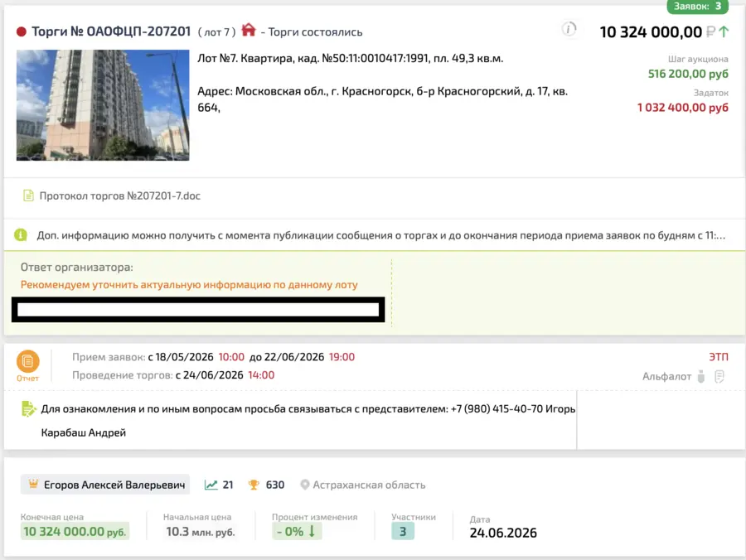Click the green edit-note icon by Для ознакомления
Screen dimensions: 746x560
(x=28, y=409)
